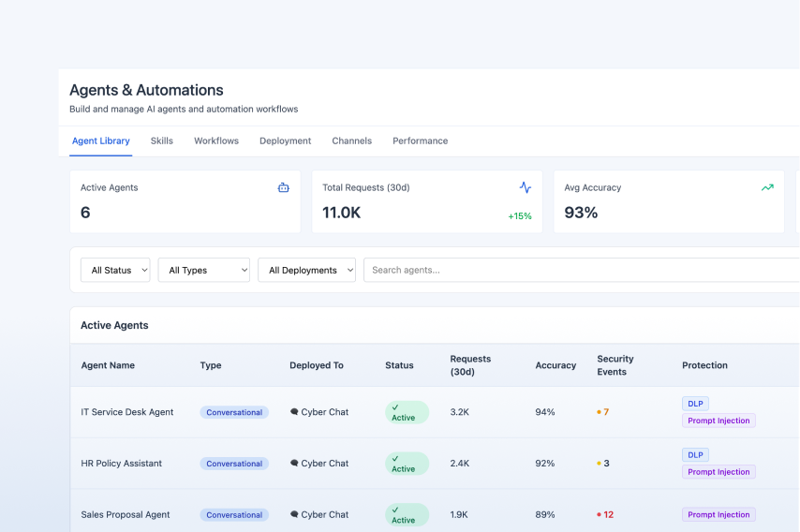
Task: Click Conversational tag for Sales Proposal Agent
Action: tap(234, 514)
